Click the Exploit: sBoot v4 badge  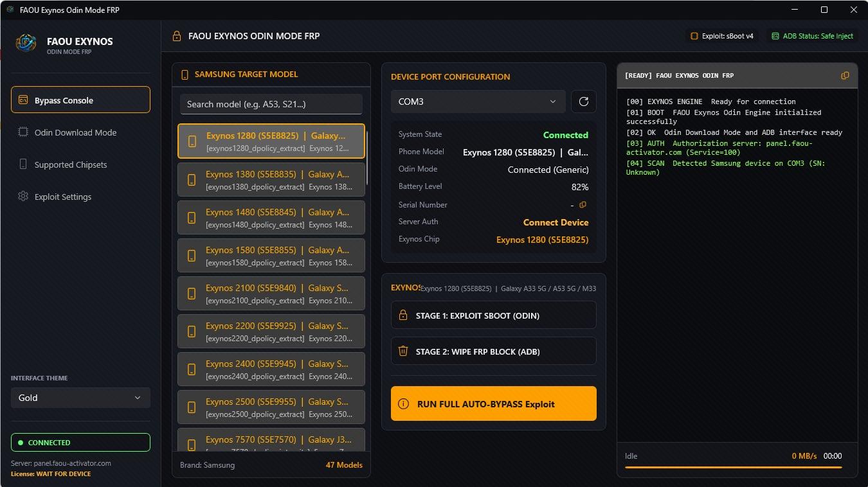point(721,36)
